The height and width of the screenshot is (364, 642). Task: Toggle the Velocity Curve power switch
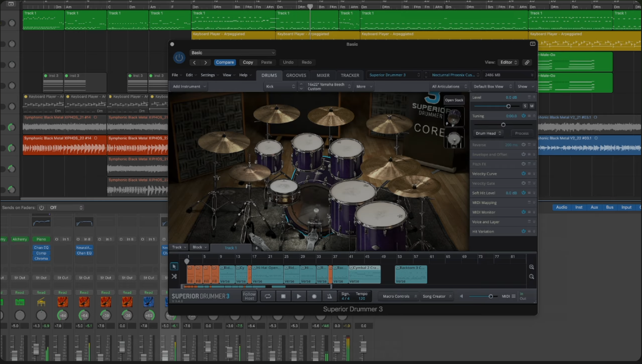523,174
